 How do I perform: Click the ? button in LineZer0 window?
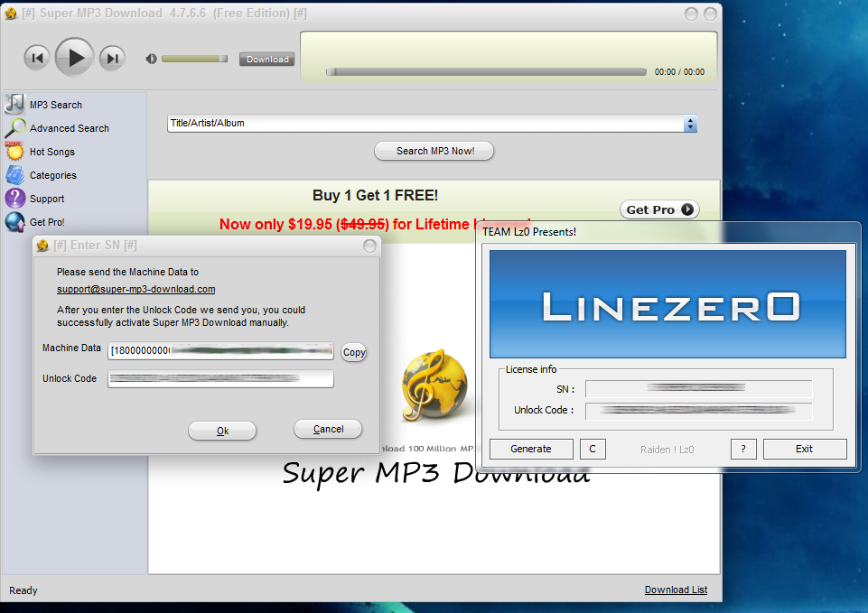tap(743, 449)
